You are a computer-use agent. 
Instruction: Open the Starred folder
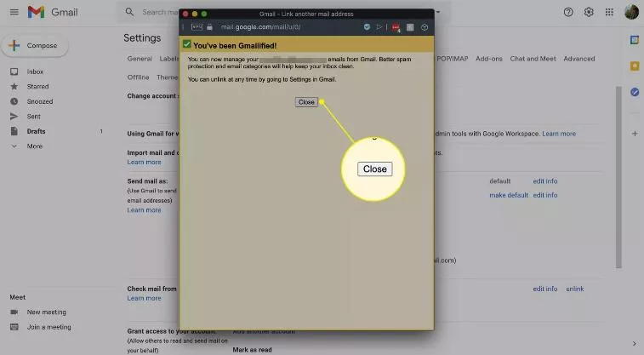37,86
